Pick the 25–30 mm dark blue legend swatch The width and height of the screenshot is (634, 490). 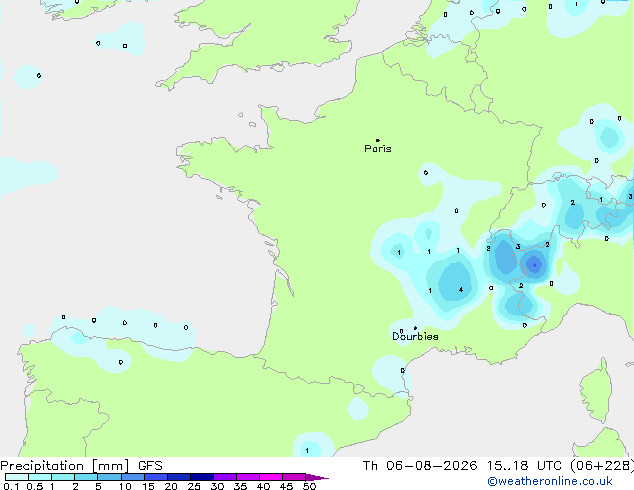202,477
